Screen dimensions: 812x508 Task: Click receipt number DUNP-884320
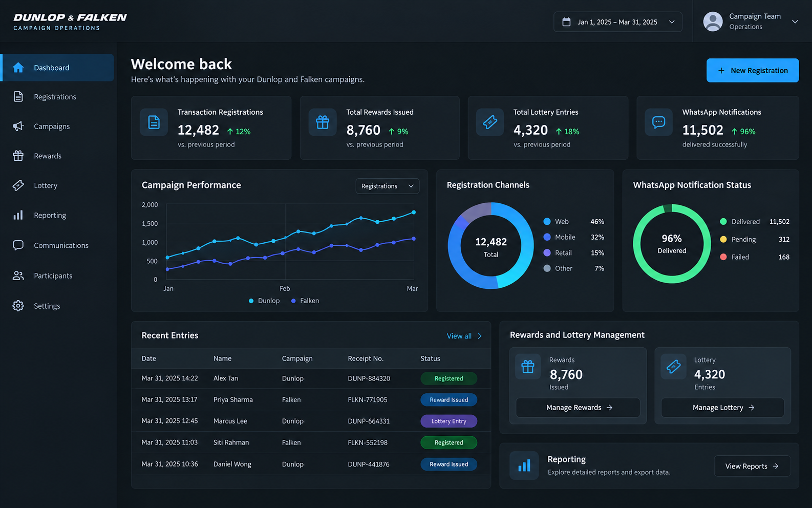pos(369,378)
